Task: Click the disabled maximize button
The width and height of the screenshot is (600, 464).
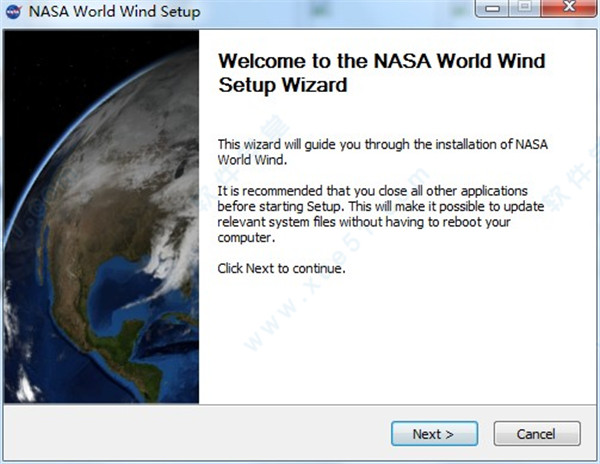Action: [x=524, y=8]
